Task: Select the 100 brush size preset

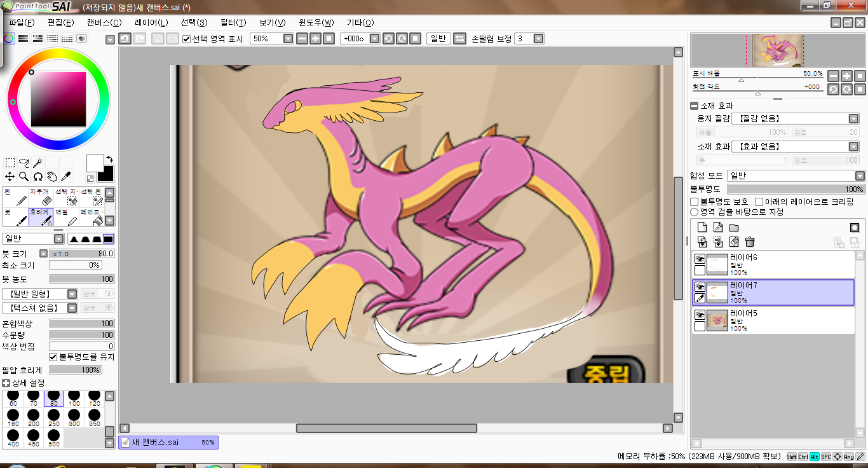Action: [74, 397]
